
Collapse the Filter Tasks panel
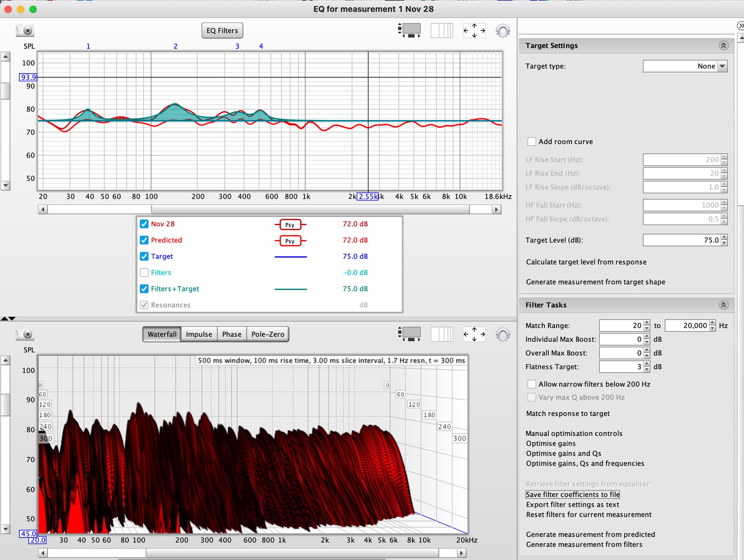723,305
